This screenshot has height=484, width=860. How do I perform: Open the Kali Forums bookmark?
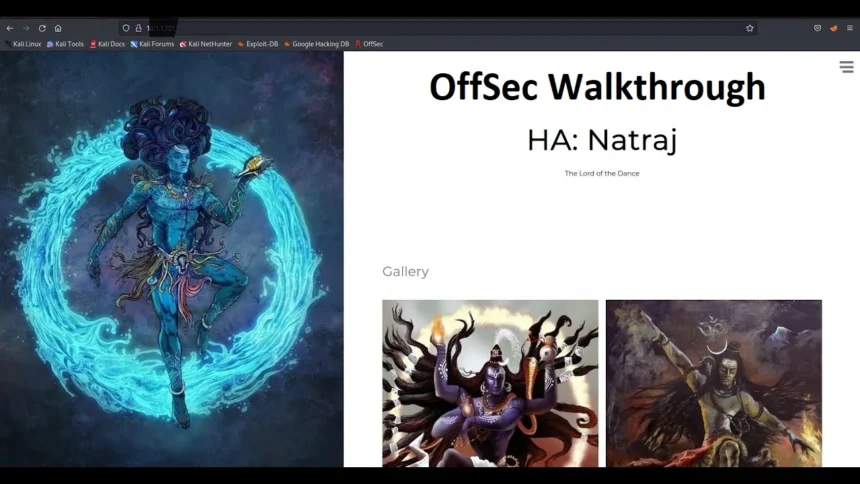[x=152, y=44]
